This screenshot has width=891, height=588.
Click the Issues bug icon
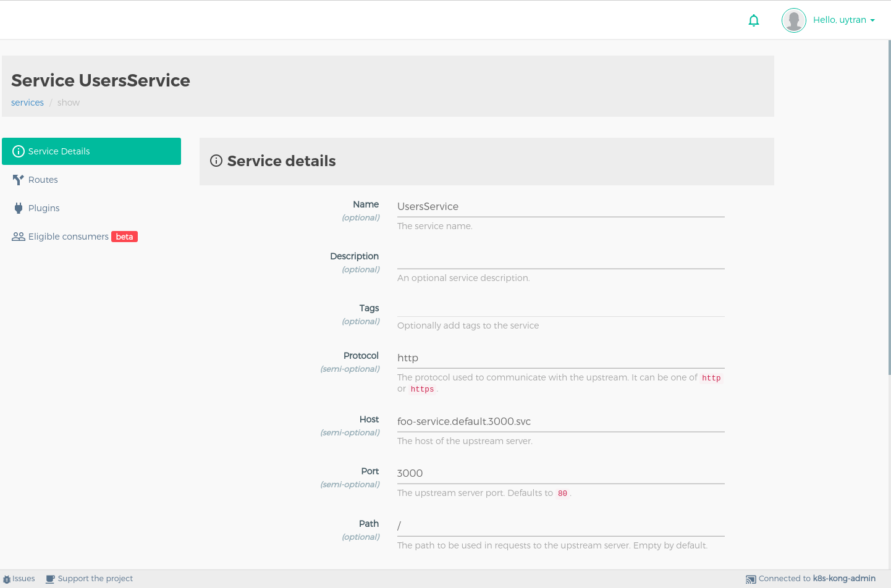[7, 579]
